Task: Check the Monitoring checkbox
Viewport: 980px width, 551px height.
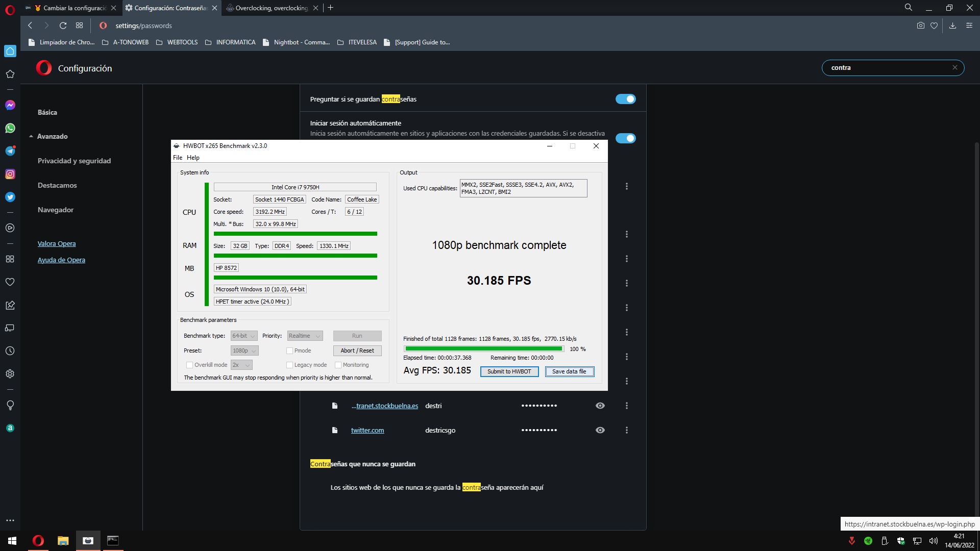Action: tap(338, 365)
